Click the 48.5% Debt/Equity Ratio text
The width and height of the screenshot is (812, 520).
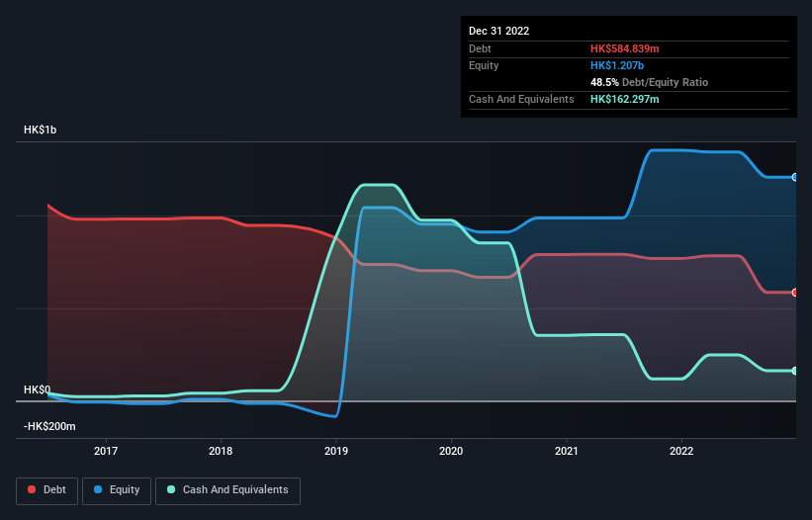pyautogui.click(x=650, y=82)
